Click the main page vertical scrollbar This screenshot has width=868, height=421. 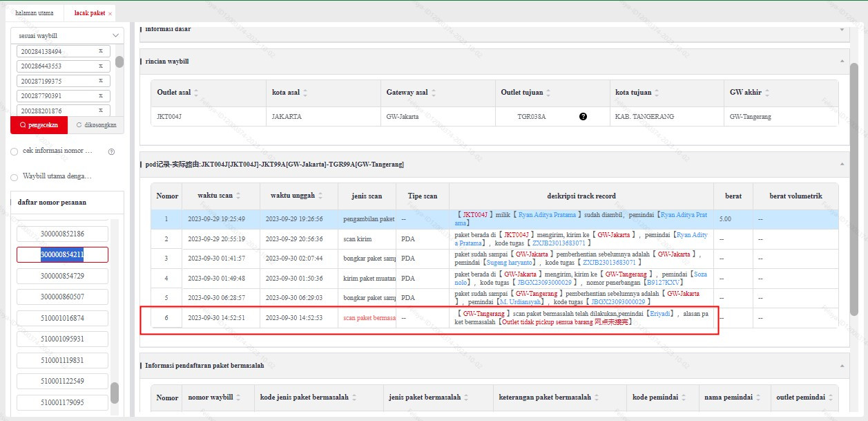(854, 188)
